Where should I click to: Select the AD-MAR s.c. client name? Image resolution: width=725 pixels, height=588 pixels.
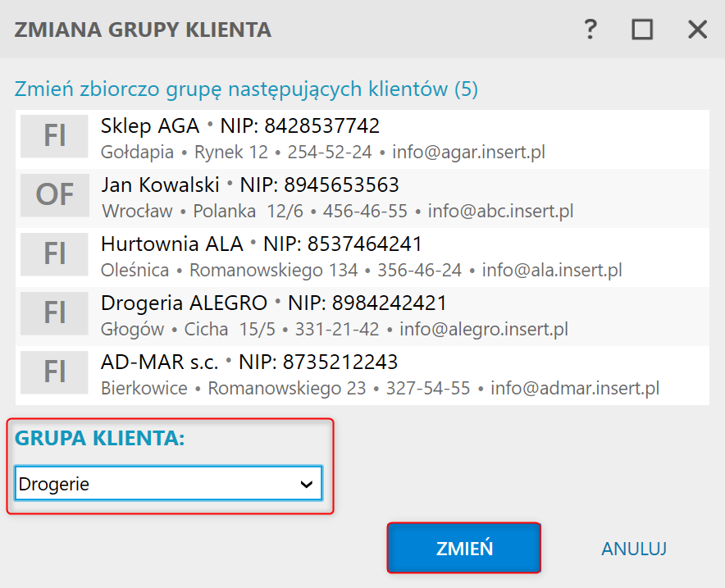pos(160,362)
